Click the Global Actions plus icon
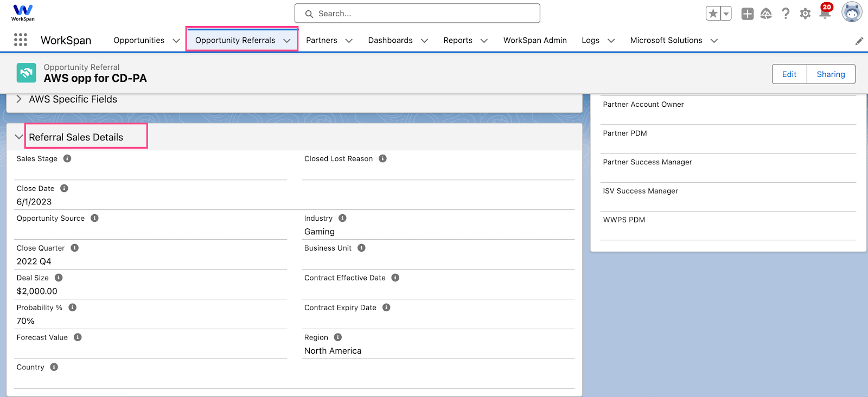This screenshot has height=397, width=868. pyautogui.click(x=748, y=14)
